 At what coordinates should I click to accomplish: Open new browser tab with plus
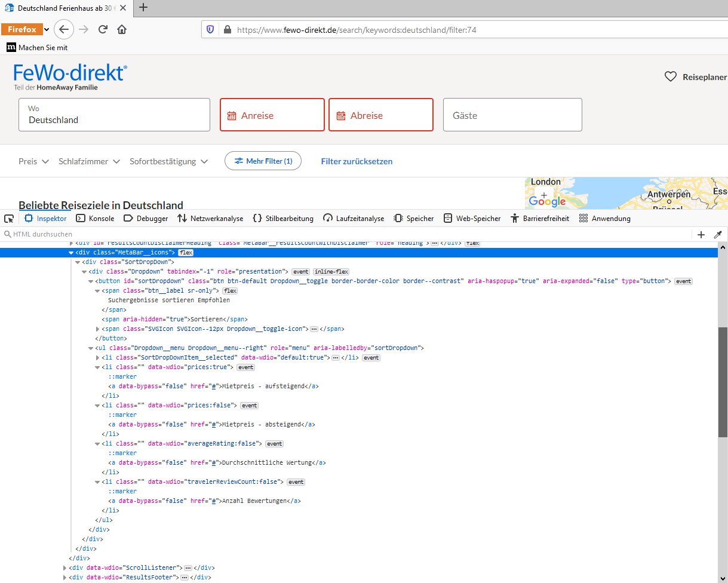[143, 8]
